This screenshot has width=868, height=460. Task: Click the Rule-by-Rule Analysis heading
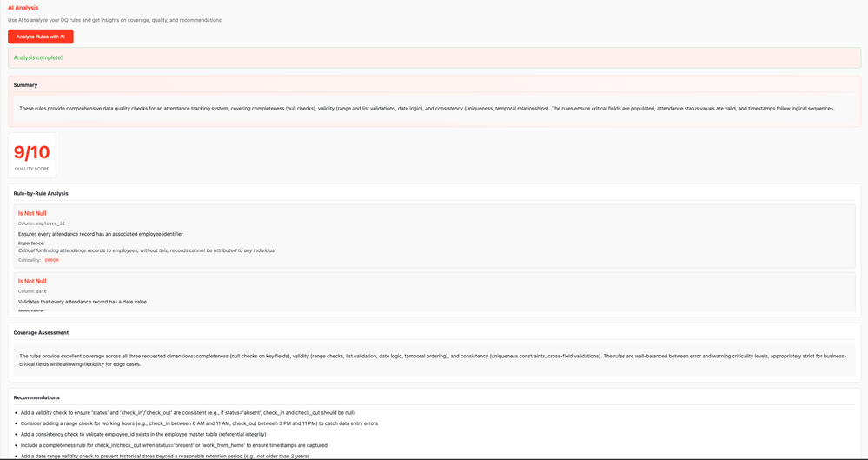coord(41,193)
